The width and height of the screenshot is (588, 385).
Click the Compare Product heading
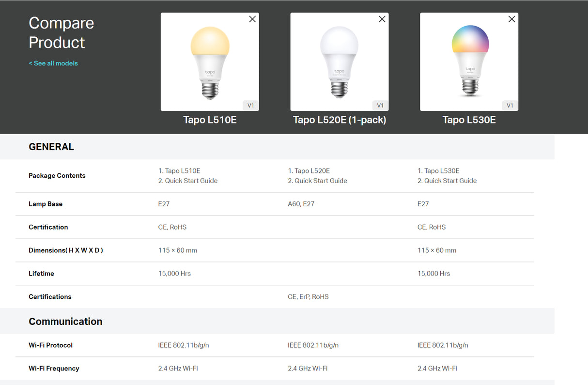point(61,32)
